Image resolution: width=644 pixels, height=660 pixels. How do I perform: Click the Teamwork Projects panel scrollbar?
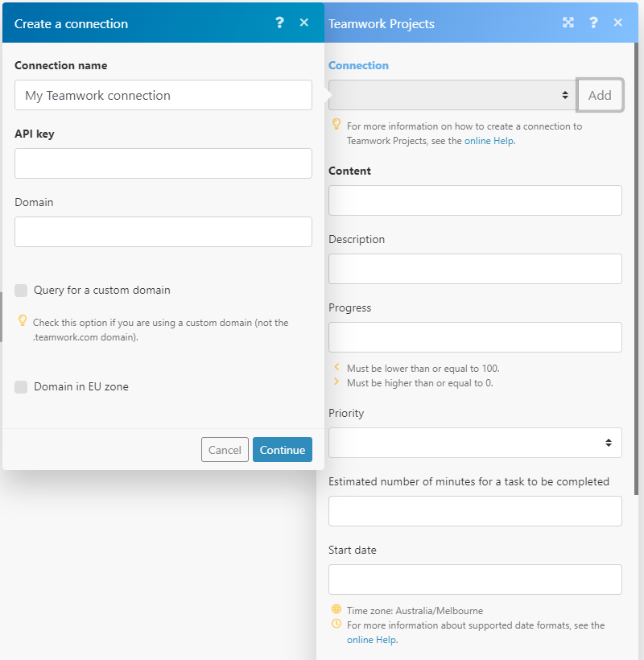click(636, 269)
